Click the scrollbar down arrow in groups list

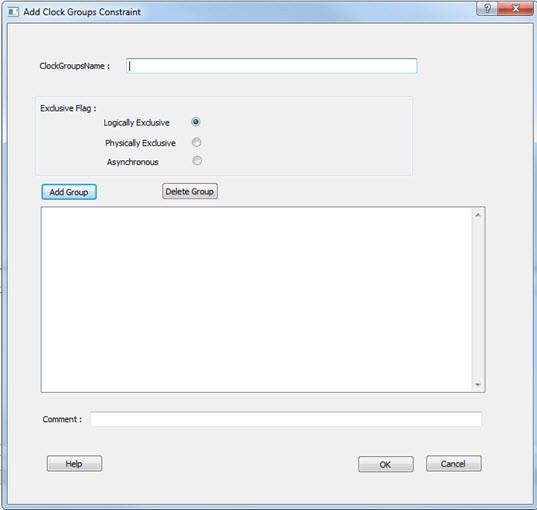478,385
